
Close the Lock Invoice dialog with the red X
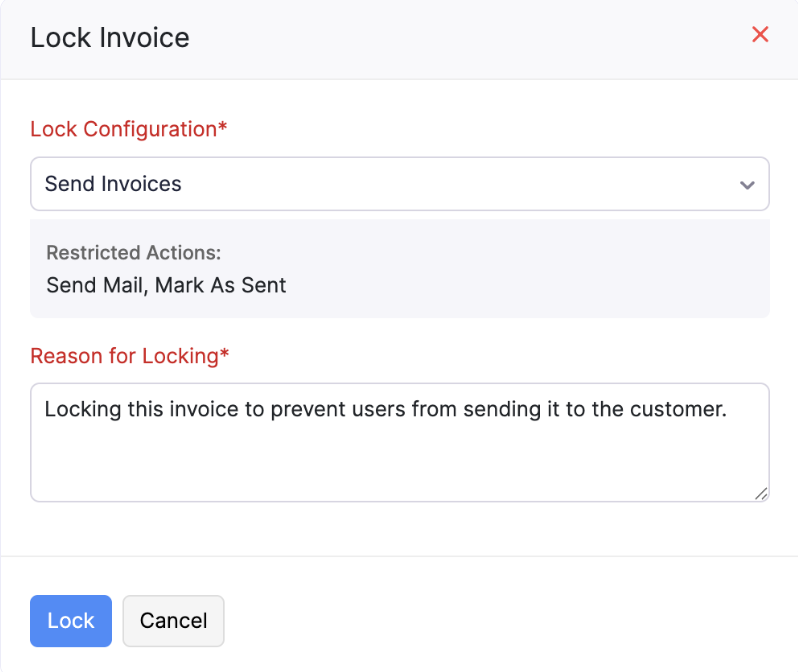[x=760, y=35]
